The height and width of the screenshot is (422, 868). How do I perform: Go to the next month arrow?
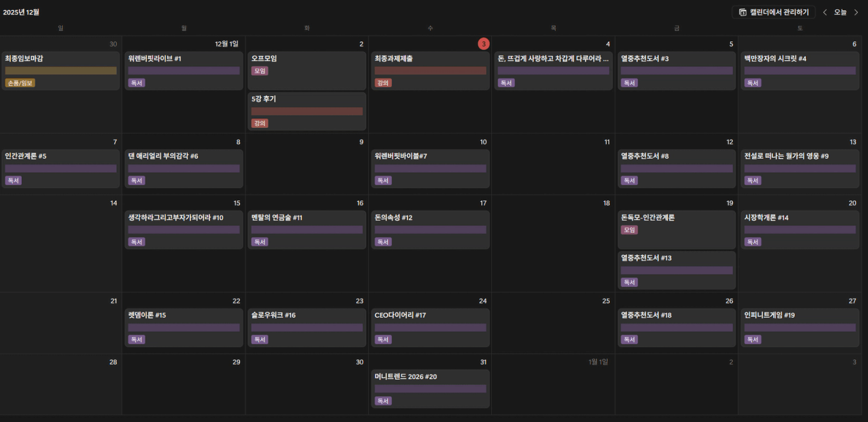[857, 13]
